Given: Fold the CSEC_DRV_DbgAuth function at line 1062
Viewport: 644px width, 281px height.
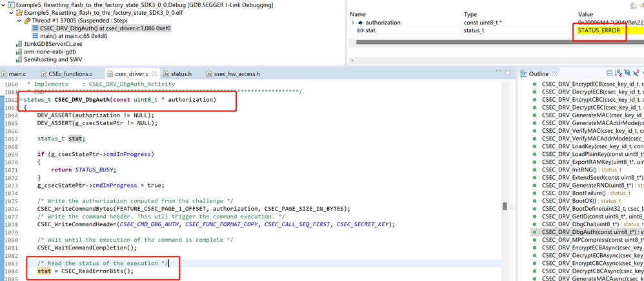Looking at the screenshot, I should [21, 100].
